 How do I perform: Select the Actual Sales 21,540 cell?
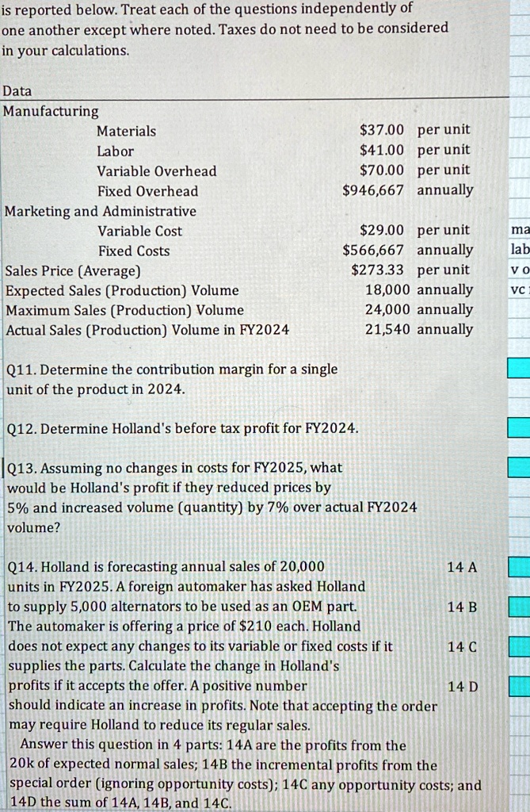tap(387, 329)
